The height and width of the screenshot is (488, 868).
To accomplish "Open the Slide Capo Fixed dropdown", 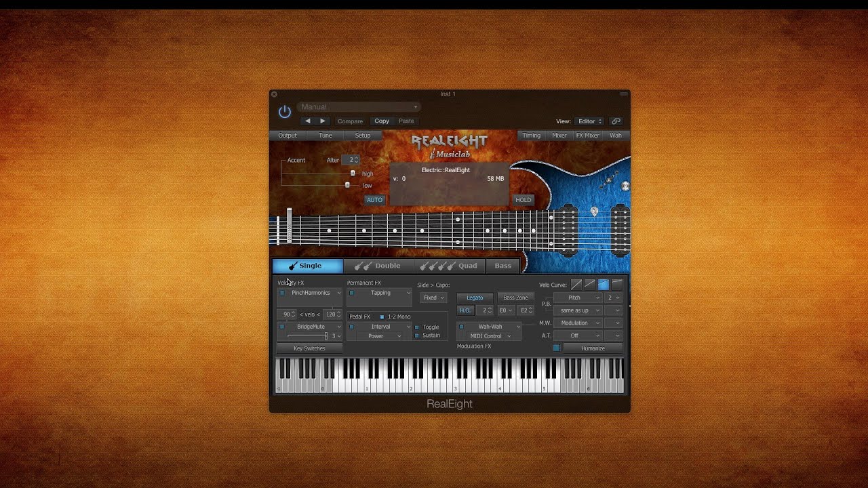I will pyautogui.click(x=433, y=298).
